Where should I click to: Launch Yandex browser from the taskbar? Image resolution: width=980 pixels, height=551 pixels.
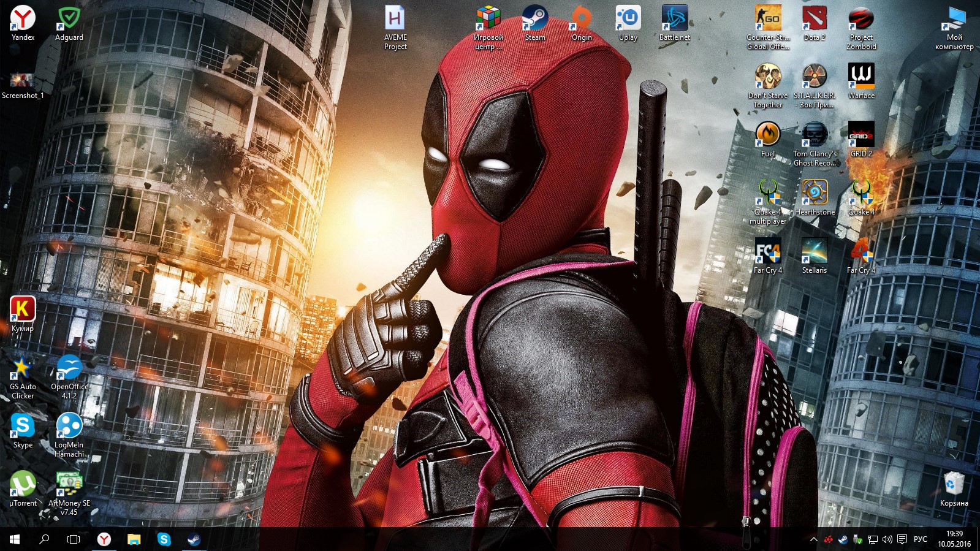coord(104,539)
